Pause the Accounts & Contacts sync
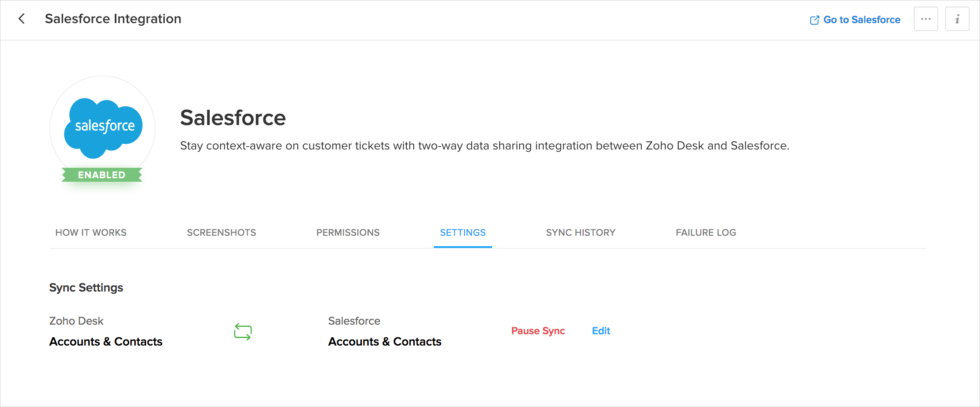This screenshot has width=980, height=407. point(538,331)
